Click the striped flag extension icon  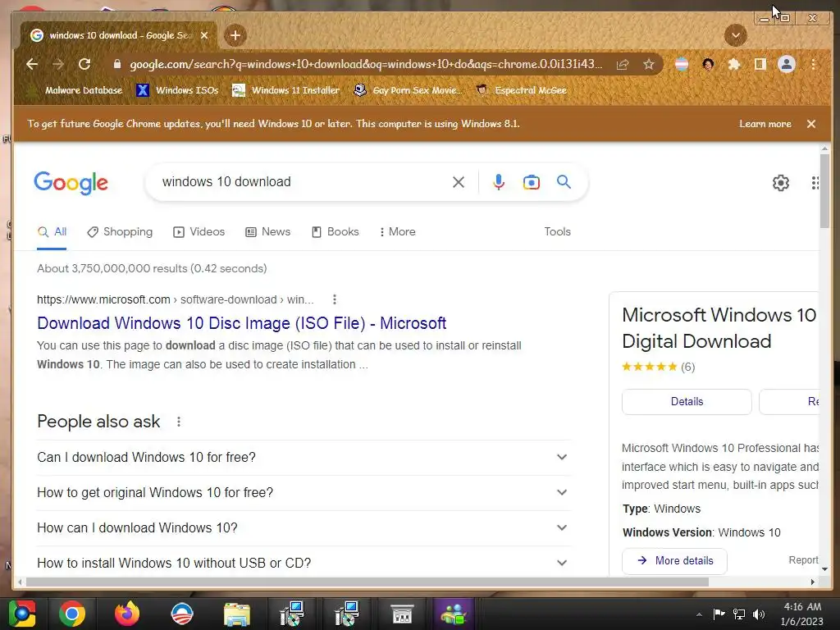[x=682, y=64]
